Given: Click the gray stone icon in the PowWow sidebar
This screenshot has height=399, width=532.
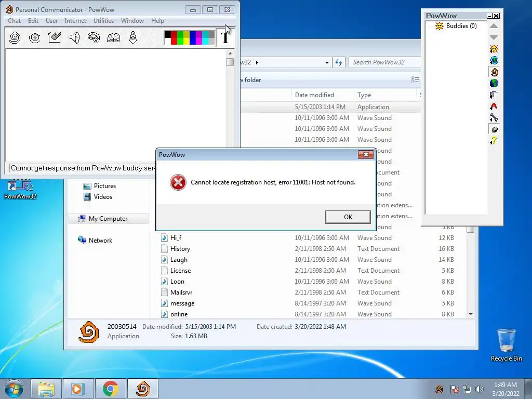Looking at the screenshot, I should (494, 129).
